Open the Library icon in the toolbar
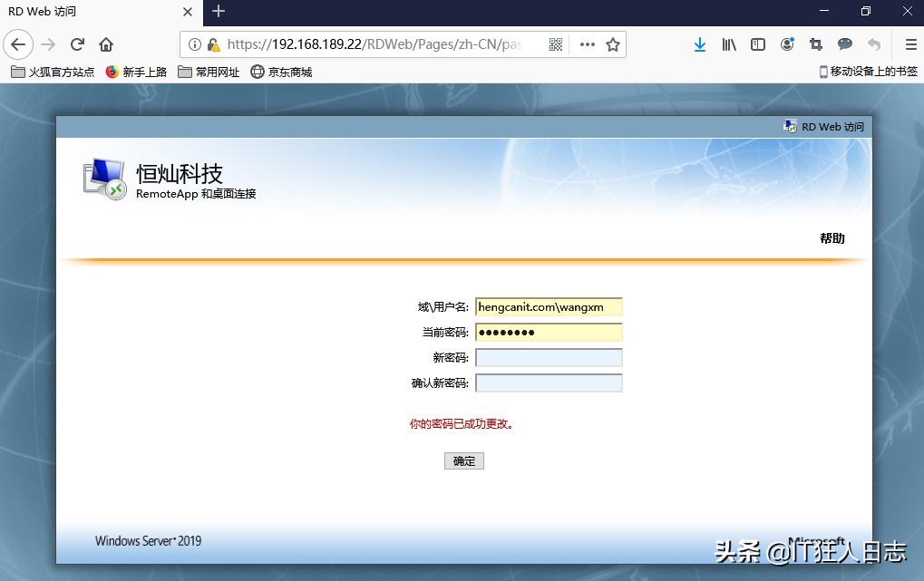Screen dimensions: 924x581 729,44
